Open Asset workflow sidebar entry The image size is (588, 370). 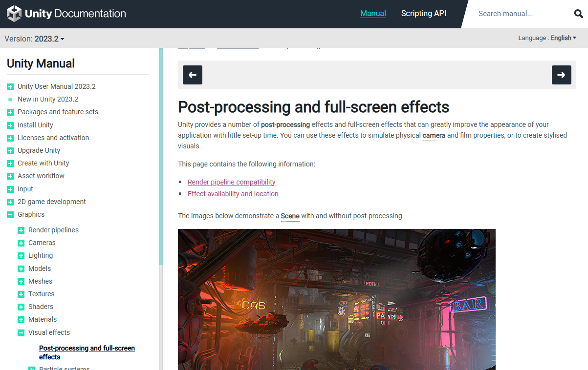coord(41,176)
